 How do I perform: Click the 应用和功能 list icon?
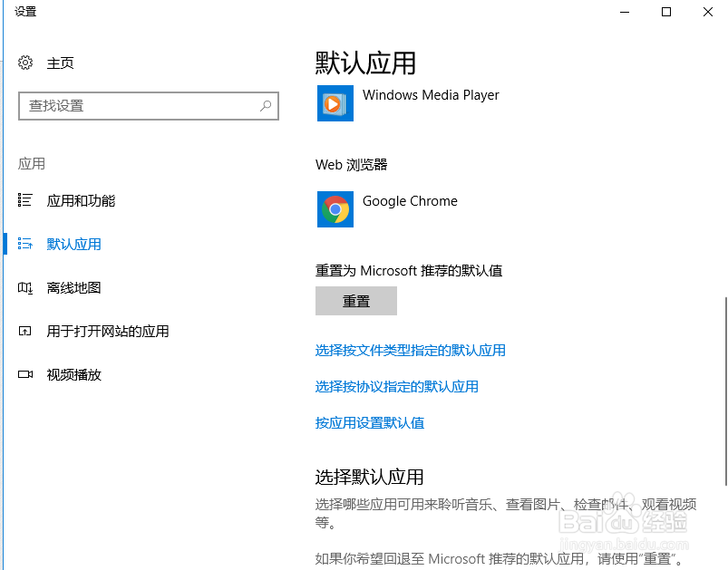[25, 200]
